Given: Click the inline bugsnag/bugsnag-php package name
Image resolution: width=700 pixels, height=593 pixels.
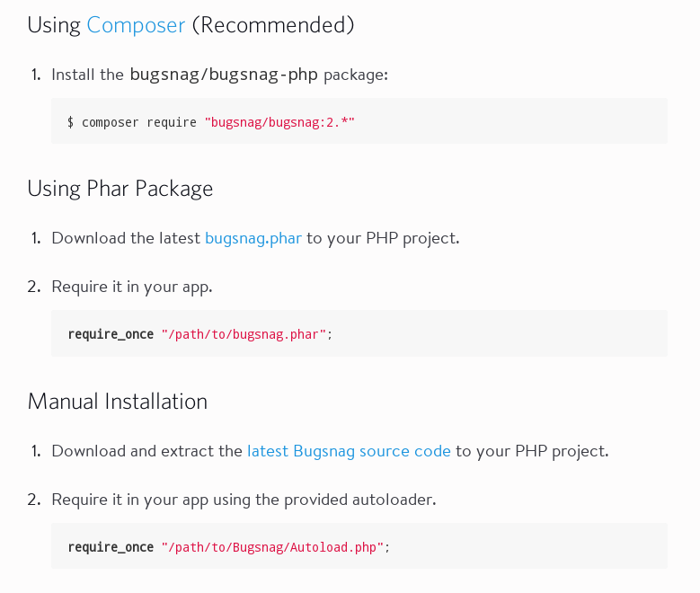Looking at the screenshot, I should click(224, 75).
